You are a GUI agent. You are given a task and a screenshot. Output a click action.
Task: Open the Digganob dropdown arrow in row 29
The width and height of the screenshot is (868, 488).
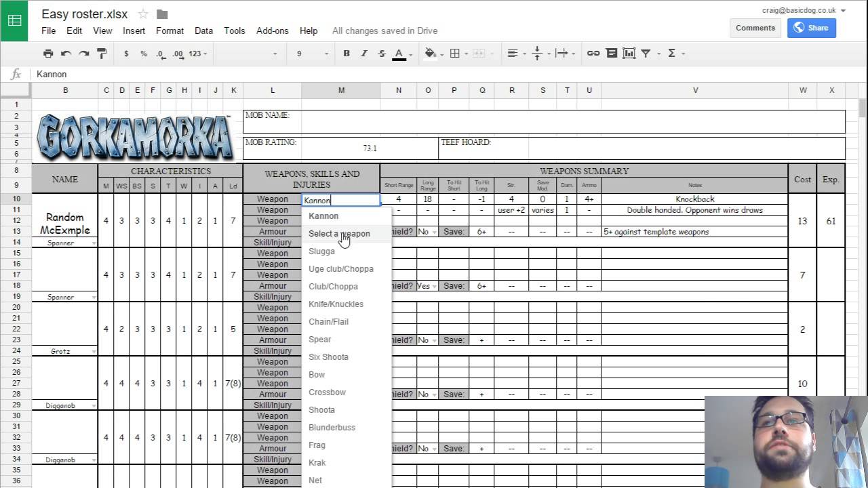94,406
